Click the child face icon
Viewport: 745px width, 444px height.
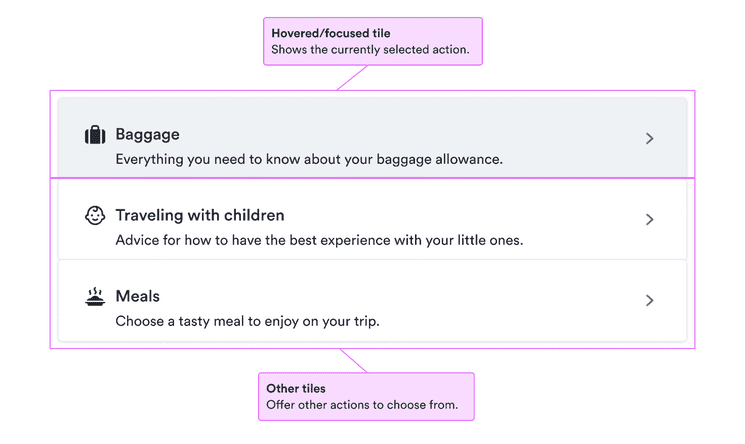pos(95,216)
